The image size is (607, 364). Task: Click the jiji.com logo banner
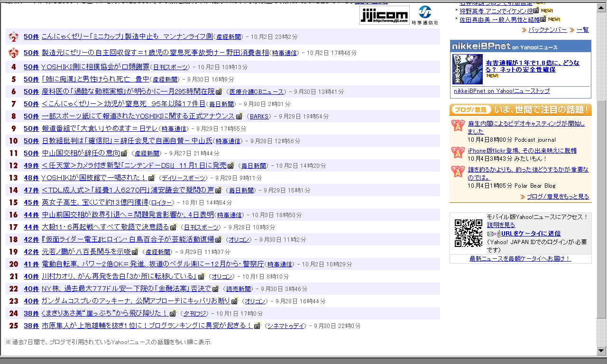(x=385, y=15)
